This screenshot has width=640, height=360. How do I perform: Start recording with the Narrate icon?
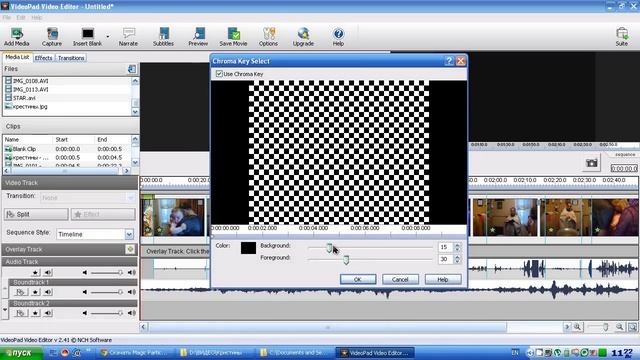(x=129, y=37)
